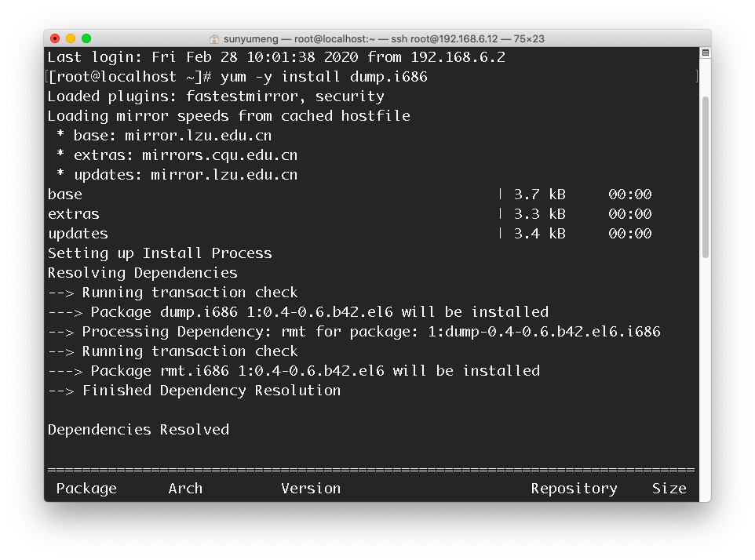Click the 'updates: mirror.lzu.edu.cn' line
The width and height of the screenshot is (755, 560).
(177, 175)
